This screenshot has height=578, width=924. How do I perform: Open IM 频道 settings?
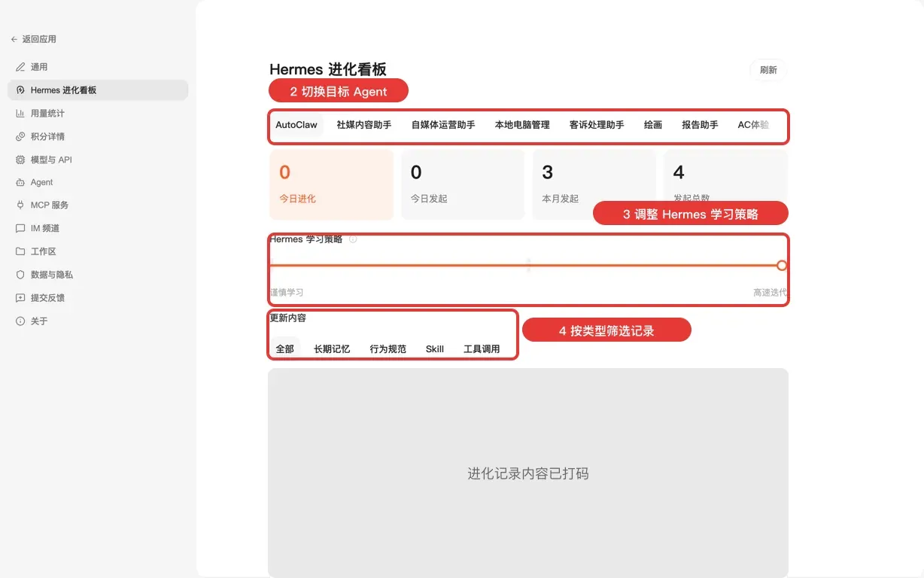(98, 228)
